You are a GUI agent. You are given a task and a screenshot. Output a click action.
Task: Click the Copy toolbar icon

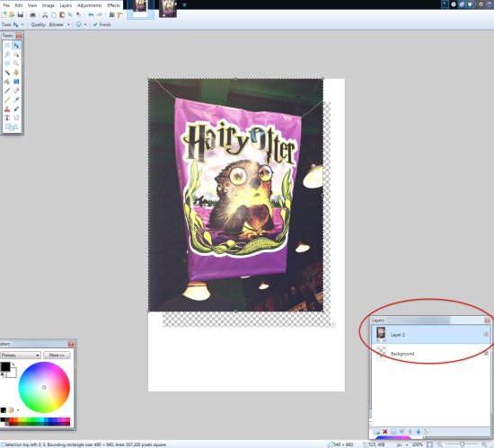[x=54, y=14]
